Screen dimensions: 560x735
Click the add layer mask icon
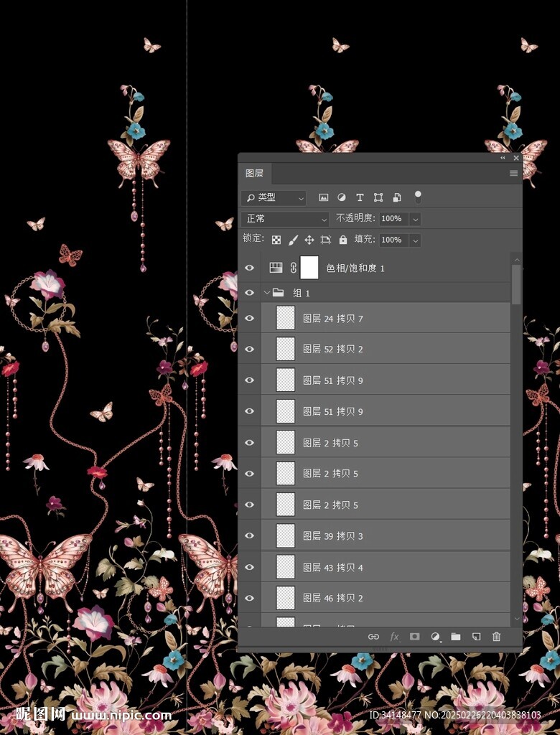(x=414, y=637)
